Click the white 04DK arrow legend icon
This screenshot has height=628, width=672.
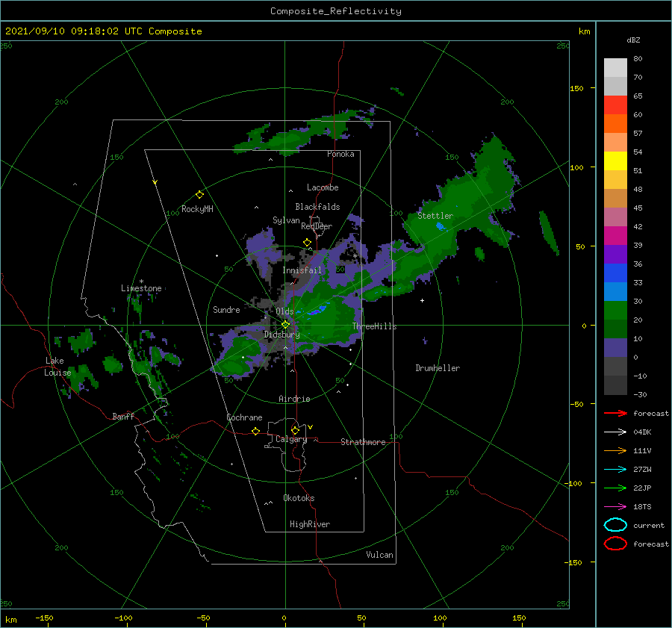(x=615, y=432)
